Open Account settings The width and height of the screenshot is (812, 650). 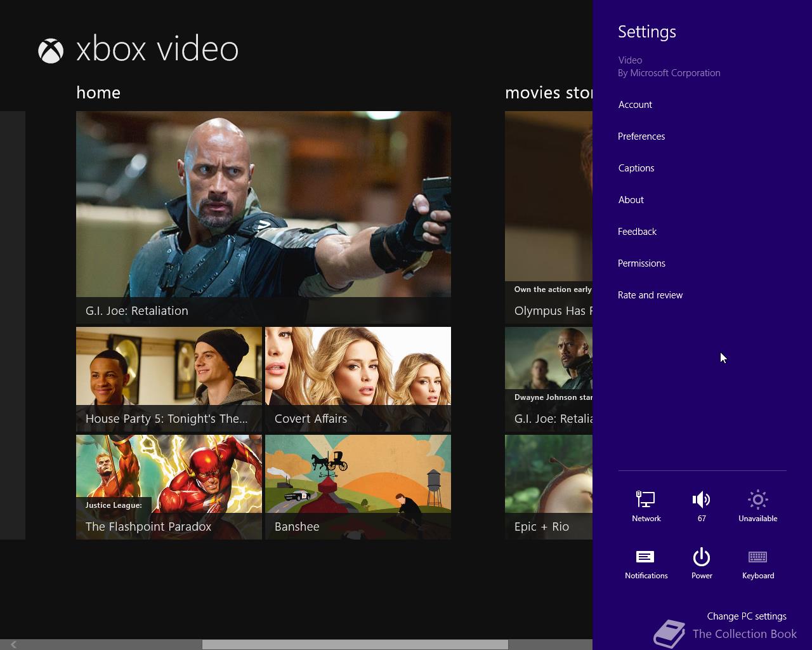click(x=635, y=105)
